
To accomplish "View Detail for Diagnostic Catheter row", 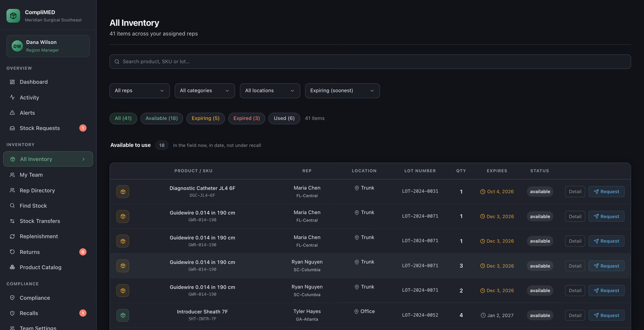I will point(575,192).
